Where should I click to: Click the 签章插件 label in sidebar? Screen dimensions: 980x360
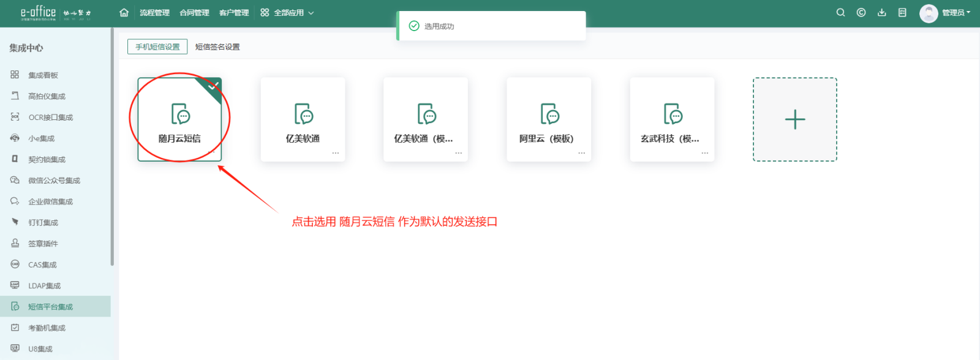pyautogui.click(x=43, y=244)
